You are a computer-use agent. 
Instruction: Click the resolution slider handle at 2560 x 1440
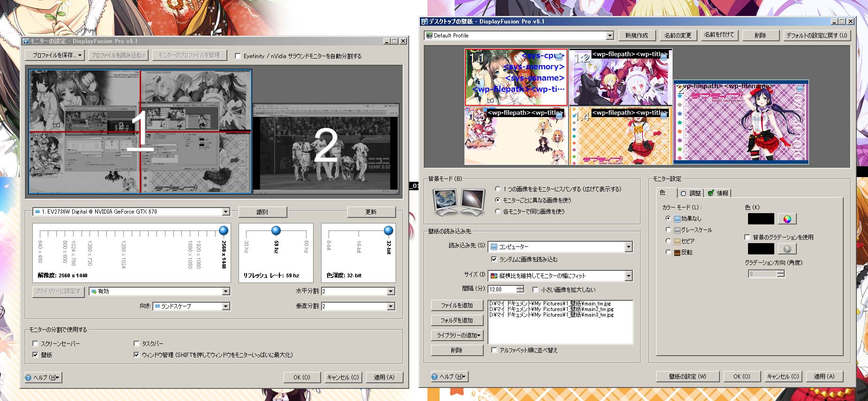coord(224,230)
